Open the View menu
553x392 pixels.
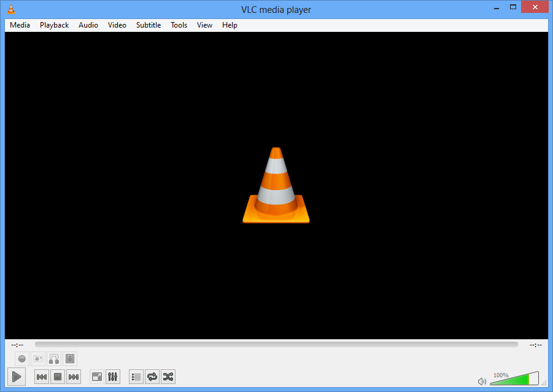[204, 25]
